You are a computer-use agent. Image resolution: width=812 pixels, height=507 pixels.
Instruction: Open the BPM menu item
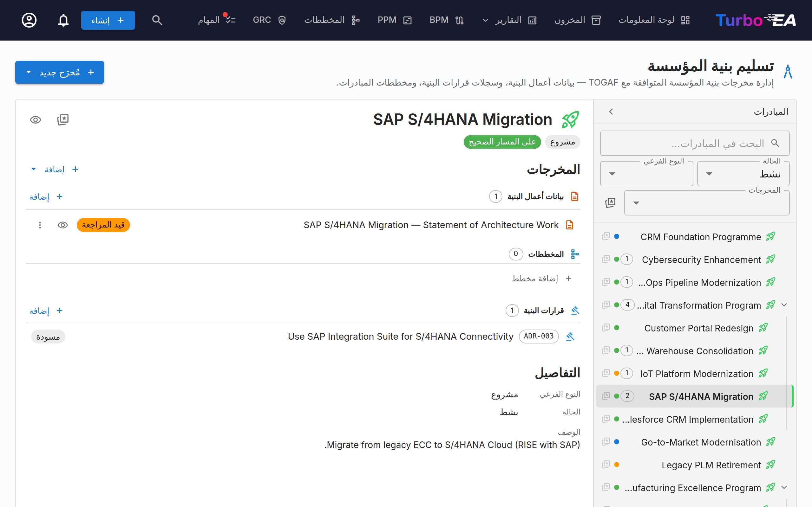[447, 20]
